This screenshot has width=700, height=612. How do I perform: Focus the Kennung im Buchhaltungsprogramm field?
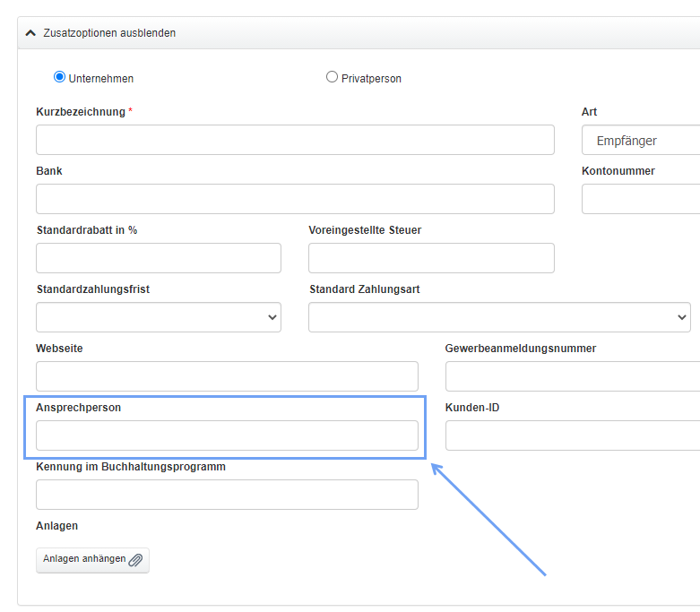(x=227, y=495)
